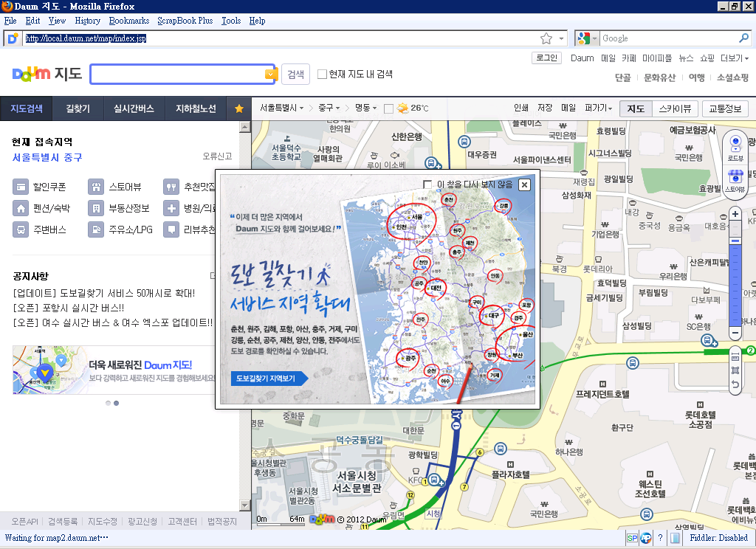The width and height of the screenshot is (756, 549).
Task: Open Roadview (로드뷰) on the map
Action: pyautogui.click(x=735, y=148)
